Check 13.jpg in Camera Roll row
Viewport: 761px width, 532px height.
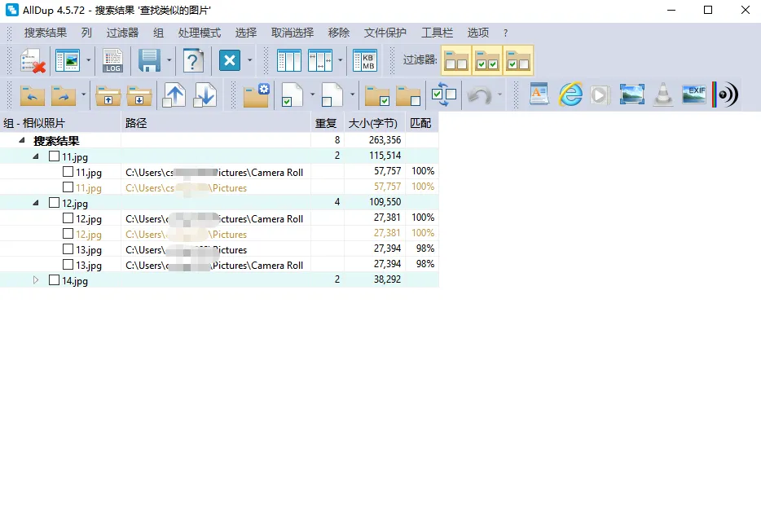click(68, 265)
